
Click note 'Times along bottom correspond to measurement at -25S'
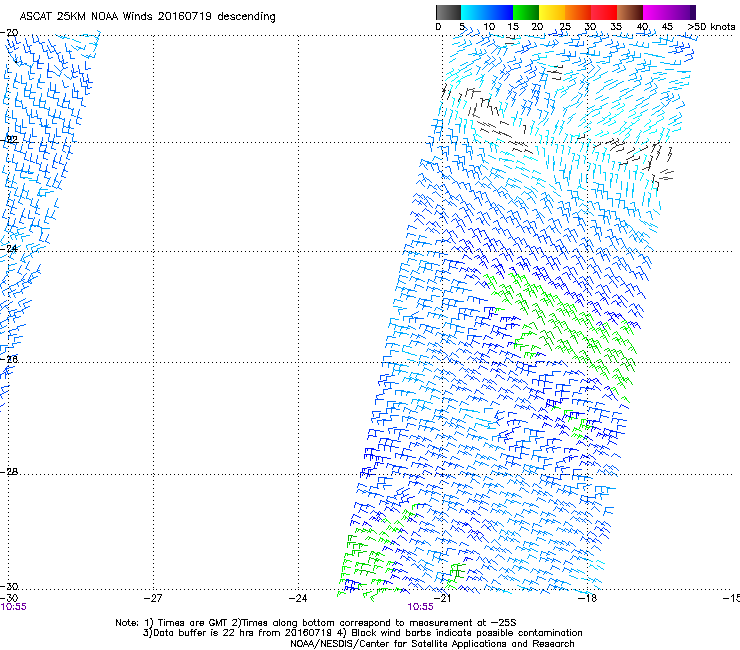pos(379,623)
